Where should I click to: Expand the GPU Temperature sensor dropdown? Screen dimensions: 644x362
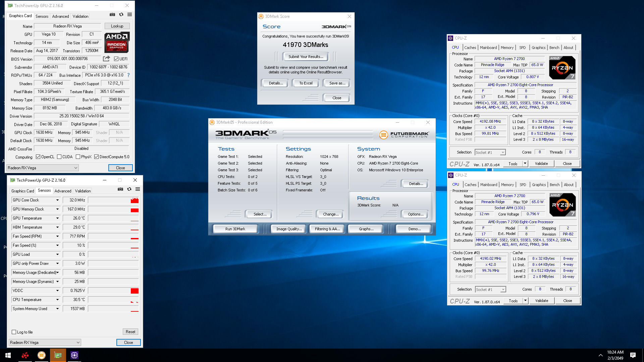(x=57, y=218)
